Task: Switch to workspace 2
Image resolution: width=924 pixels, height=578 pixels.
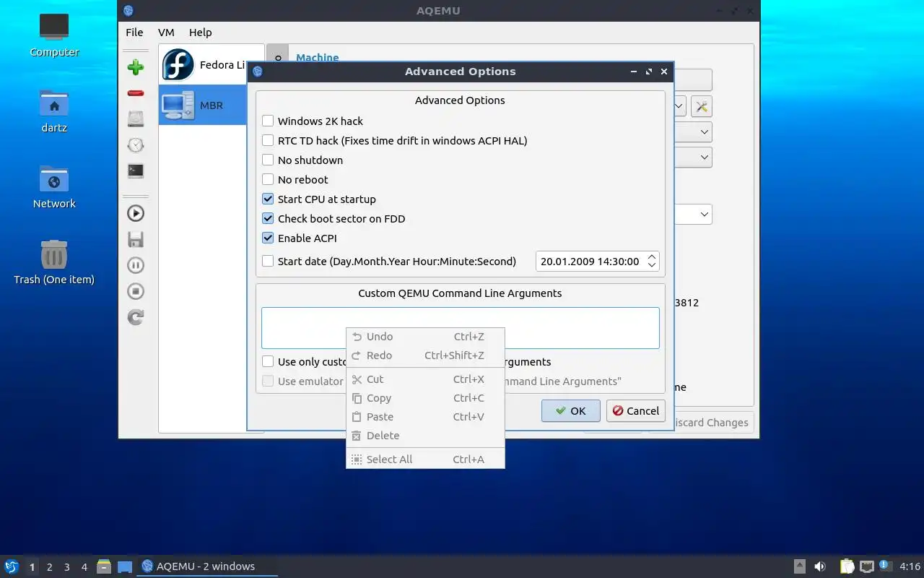Action: [49, 567]
